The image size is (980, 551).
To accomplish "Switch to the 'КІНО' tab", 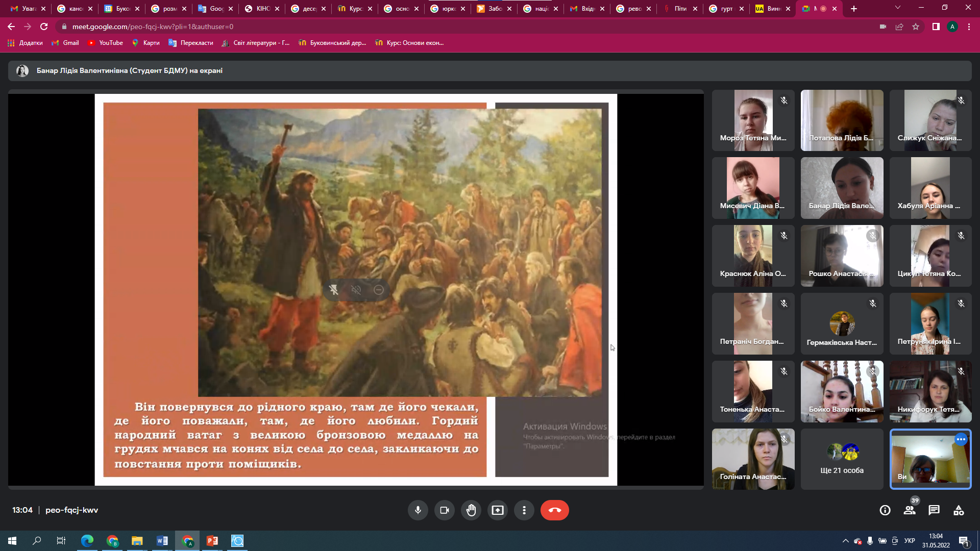I will [262, 9].
